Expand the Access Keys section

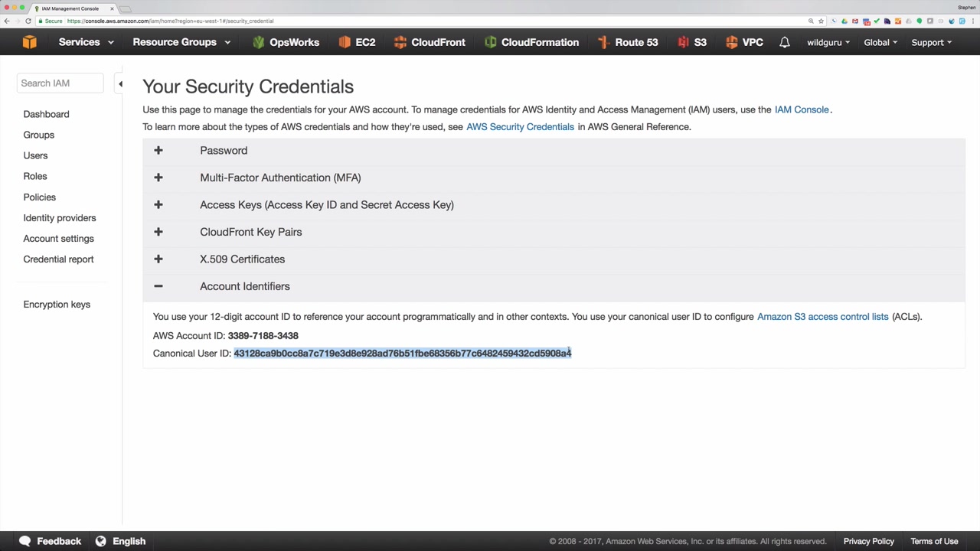[x=158, y=205]
